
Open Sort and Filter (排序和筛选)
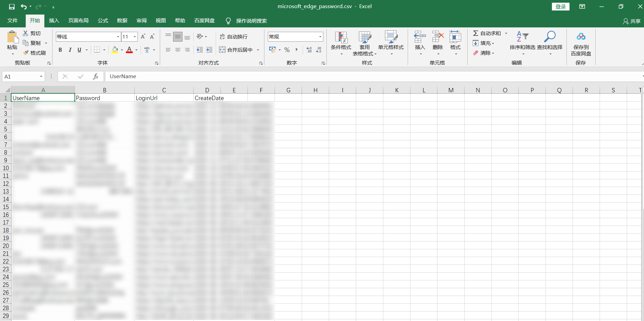[x=522, y=43]
